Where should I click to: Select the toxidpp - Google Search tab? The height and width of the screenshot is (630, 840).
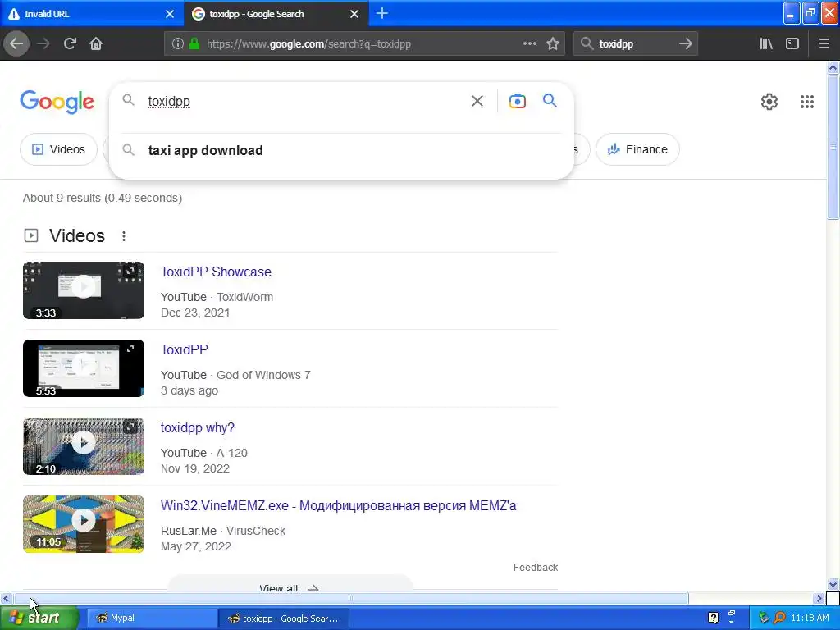click(x=276, y=14)
